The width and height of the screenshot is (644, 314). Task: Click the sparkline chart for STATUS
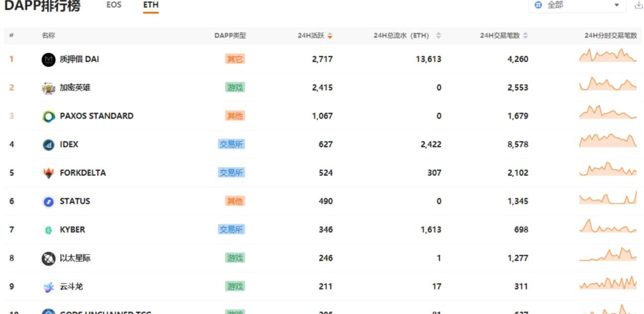click(x=608, y=197)
